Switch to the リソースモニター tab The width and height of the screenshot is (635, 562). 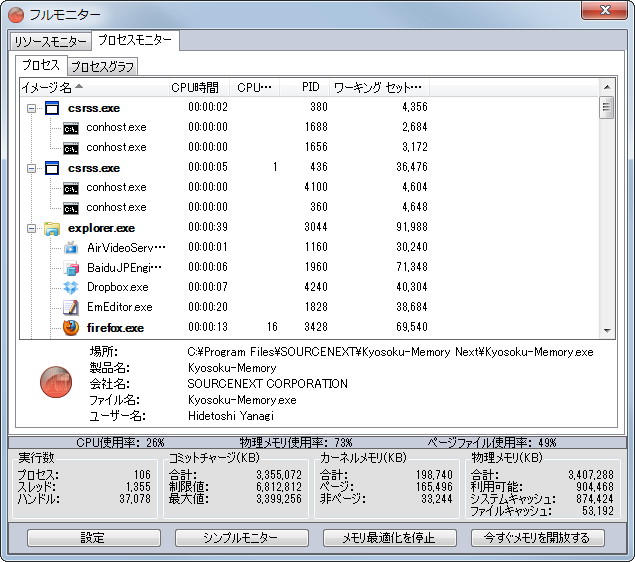pos(51,42)
